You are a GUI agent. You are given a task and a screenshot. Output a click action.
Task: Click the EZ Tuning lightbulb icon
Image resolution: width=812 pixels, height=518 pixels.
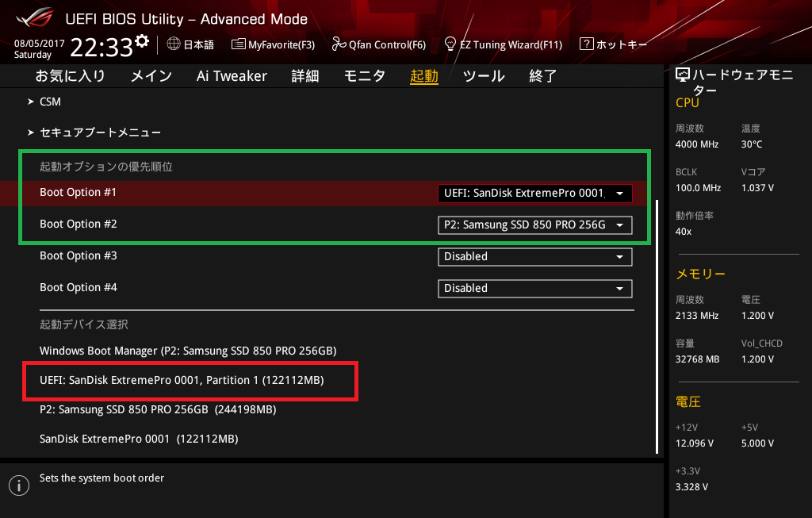[x=450, y=44]
